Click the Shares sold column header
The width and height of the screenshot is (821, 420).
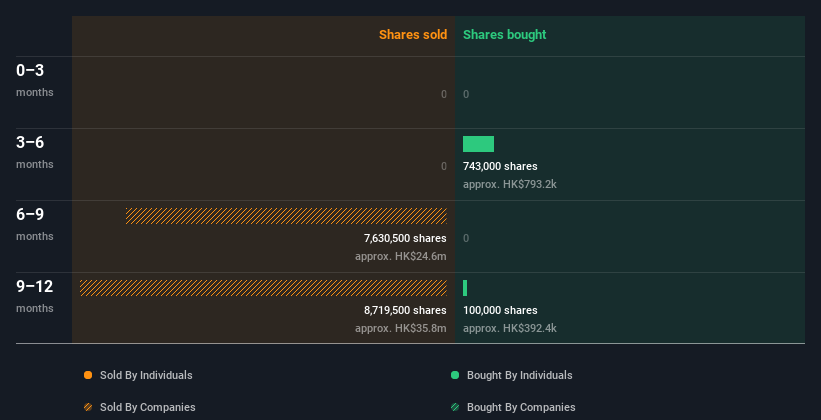[x=413, y=35]
